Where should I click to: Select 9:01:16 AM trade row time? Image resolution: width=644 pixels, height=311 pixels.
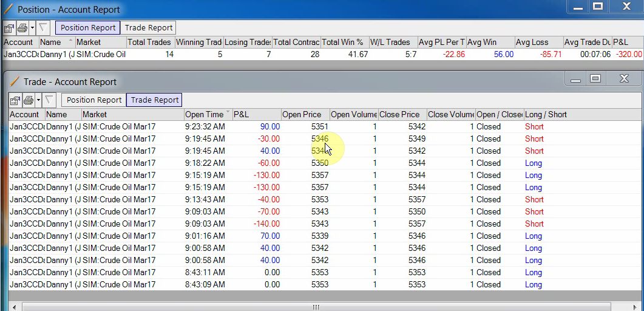(205, 236)
